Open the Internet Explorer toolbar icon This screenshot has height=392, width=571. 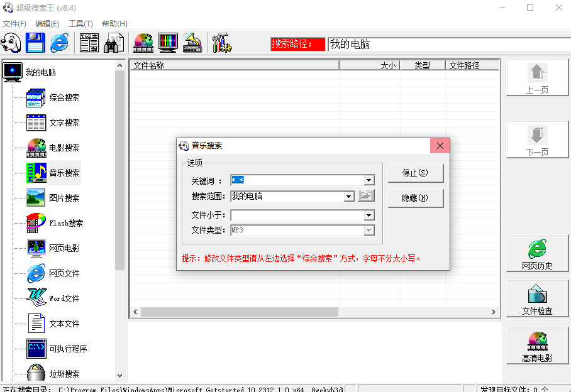(x=59, y=43)
